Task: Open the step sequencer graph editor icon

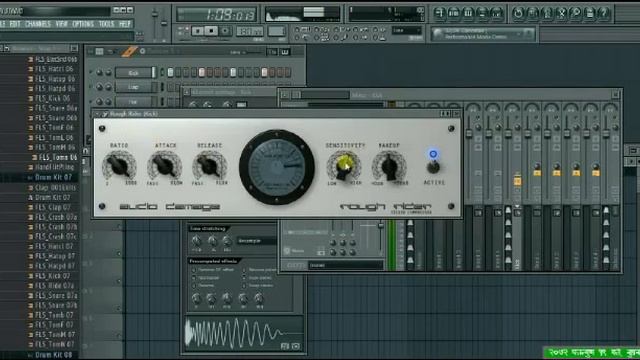Action: tap(272, 52)
